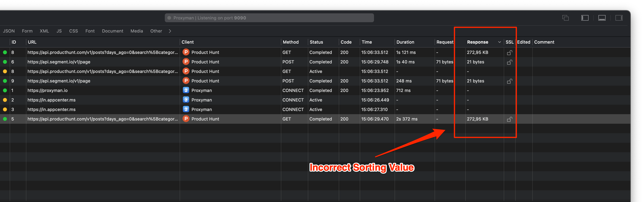Click the Proxyman icon on the proxyman.io row
The height and width of the screenshot is (202, 644).
click(x=186, y=90)
